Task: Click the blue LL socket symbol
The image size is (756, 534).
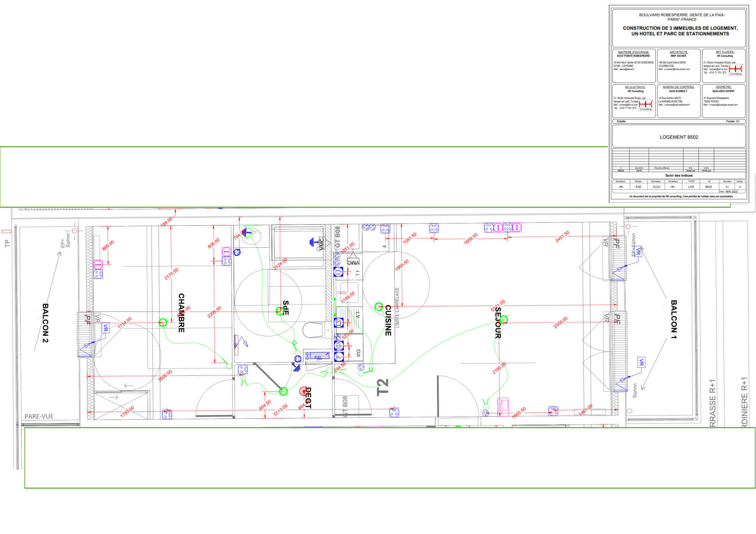Action: [x=338, y=272]
